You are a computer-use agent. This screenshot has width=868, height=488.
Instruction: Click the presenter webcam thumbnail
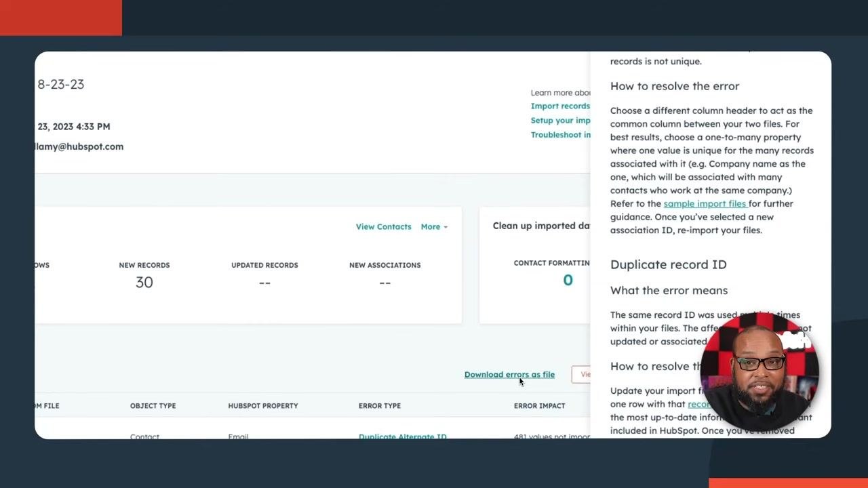[x=759, y=371]
